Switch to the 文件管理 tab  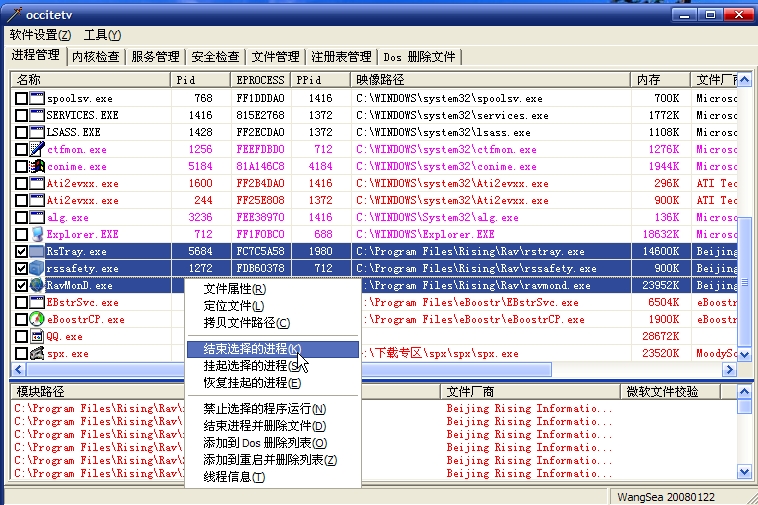point(276,57)
